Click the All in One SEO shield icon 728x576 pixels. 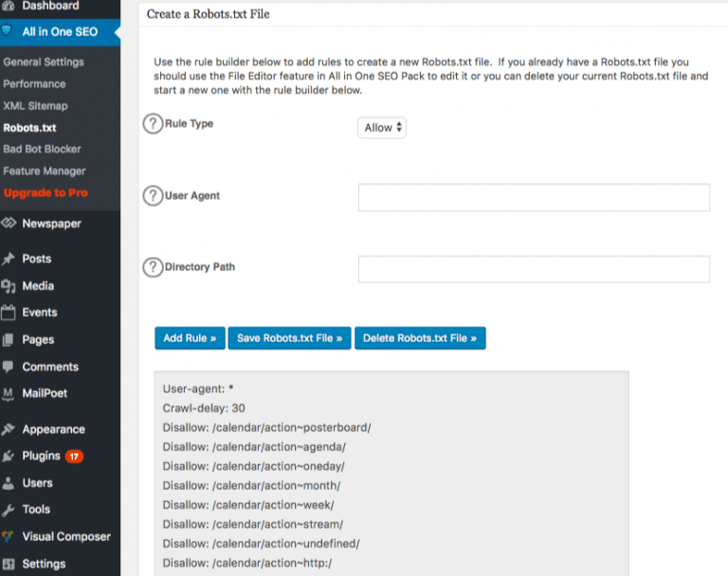(x=9, y=32)
